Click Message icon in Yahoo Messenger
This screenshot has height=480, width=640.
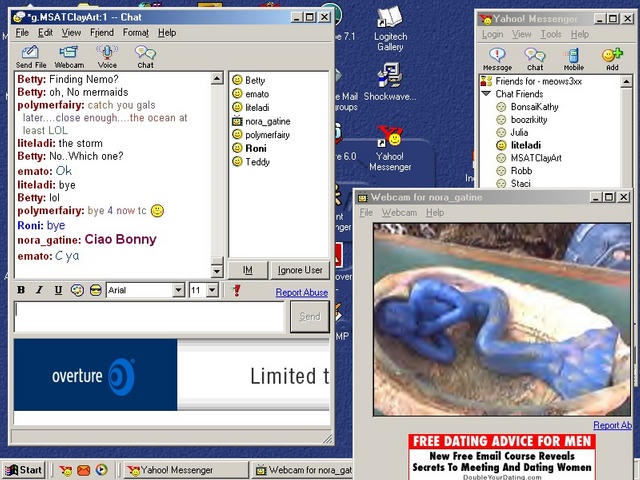497,59
